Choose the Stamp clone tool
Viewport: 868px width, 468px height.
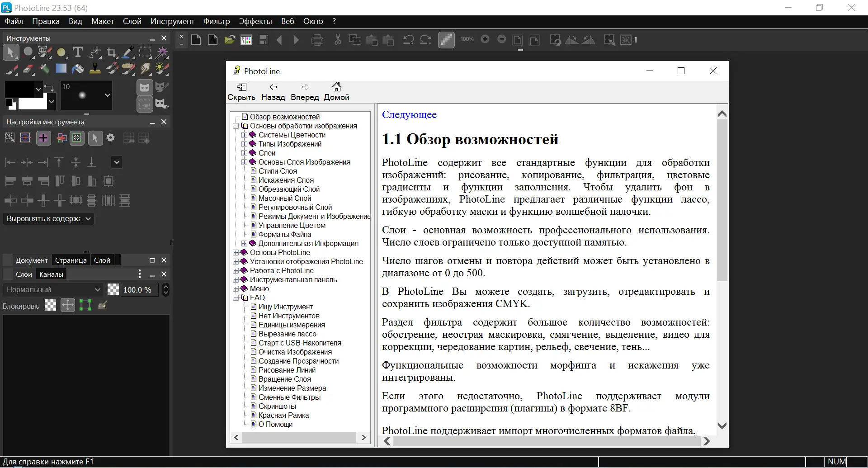(x=95, y=69)
